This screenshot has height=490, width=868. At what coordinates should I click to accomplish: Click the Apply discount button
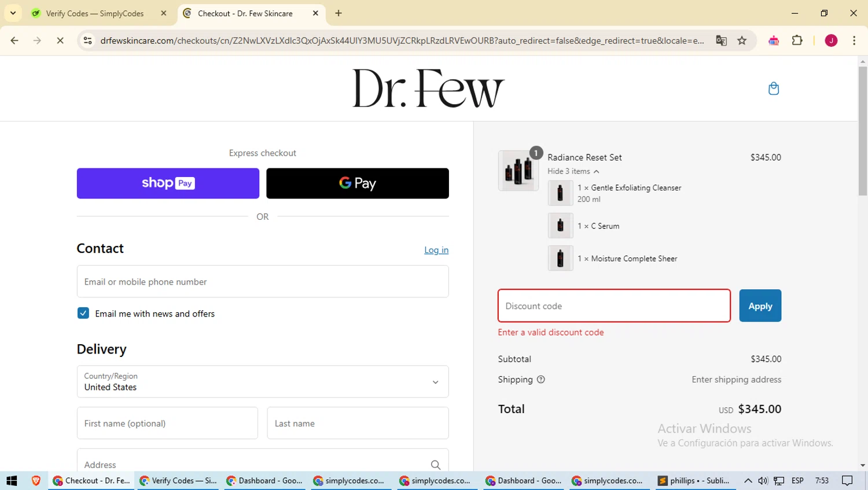point(760,305)
